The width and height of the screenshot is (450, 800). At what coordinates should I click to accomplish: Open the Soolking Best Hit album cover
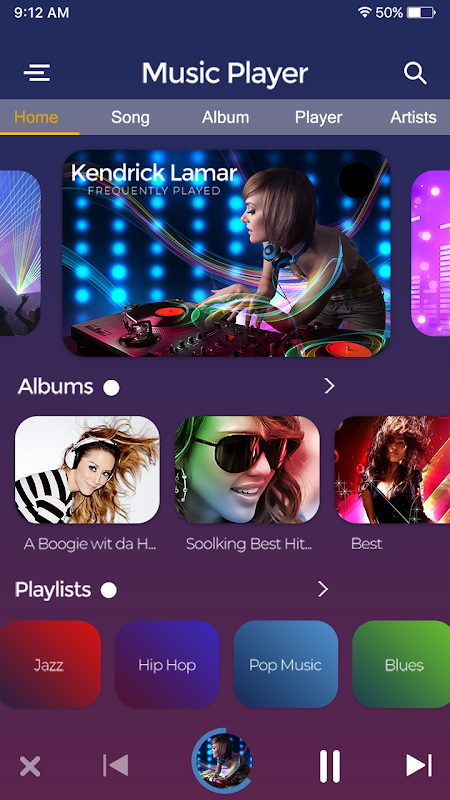[x=247, y=470]
